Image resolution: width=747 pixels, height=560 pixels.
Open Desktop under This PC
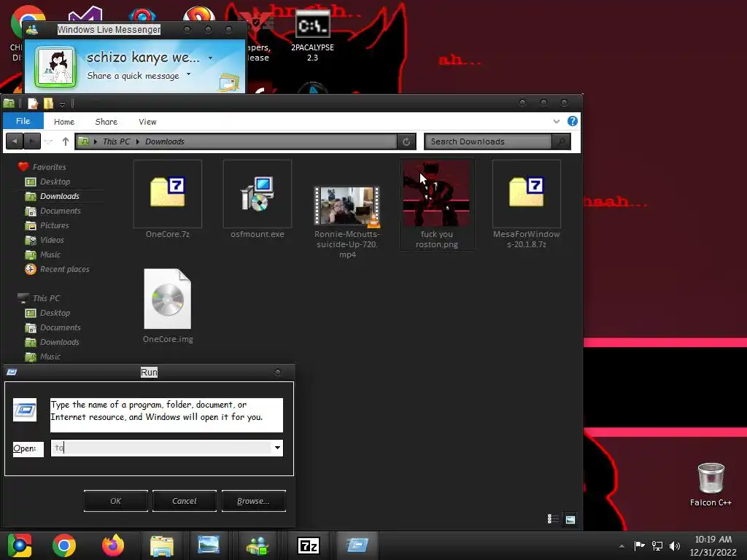(55, 313)
